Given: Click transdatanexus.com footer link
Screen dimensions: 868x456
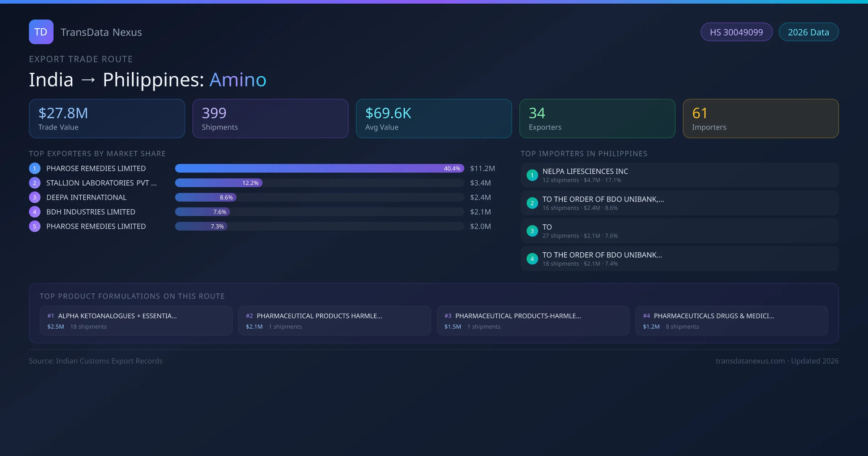Looking at the screenshot, I should [x=750, y=361].
